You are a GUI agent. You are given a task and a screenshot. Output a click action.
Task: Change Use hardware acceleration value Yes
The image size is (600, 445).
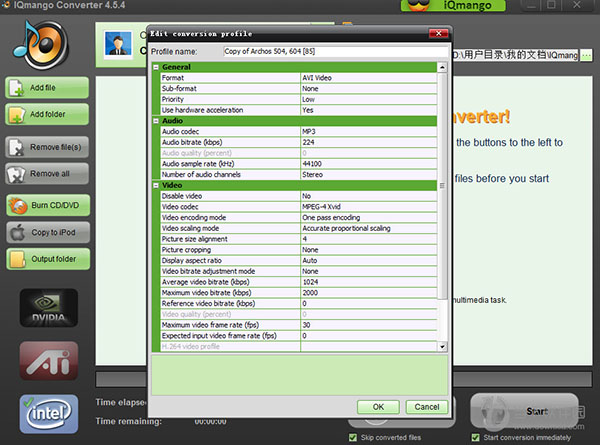[x=368, y=110]
